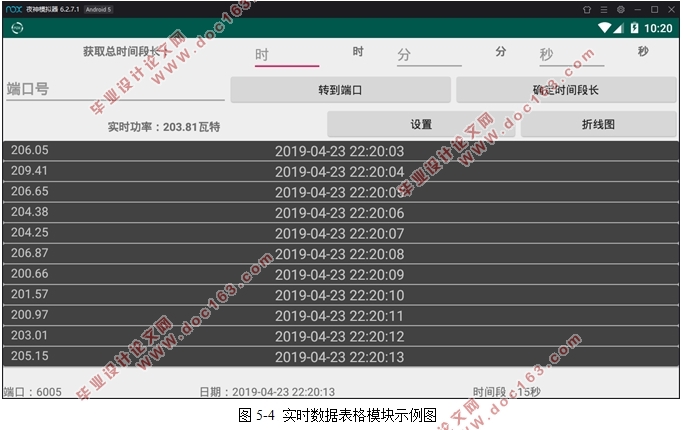Screen dimensions: 684x430
Task: Click the 日期 date status at the bottom
Action: (x=267, y=392)
